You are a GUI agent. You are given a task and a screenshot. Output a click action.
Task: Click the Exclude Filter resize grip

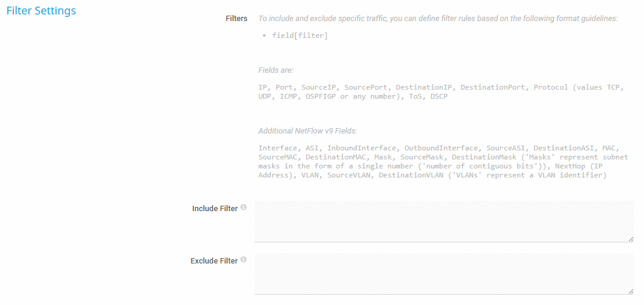pyautogui.click(x=630, y=291)
